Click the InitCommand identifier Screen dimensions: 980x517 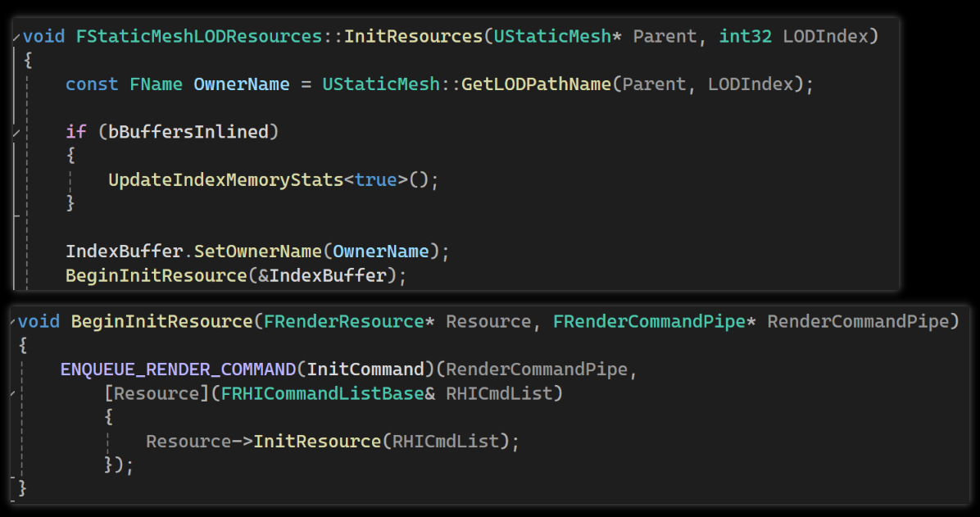[x=365, y=370]
